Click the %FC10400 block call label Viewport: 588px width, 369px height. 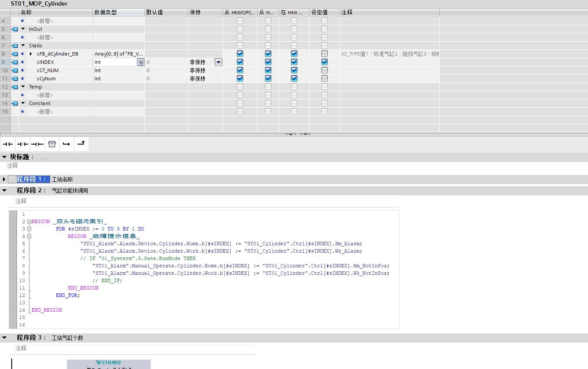tap(108, 362)
